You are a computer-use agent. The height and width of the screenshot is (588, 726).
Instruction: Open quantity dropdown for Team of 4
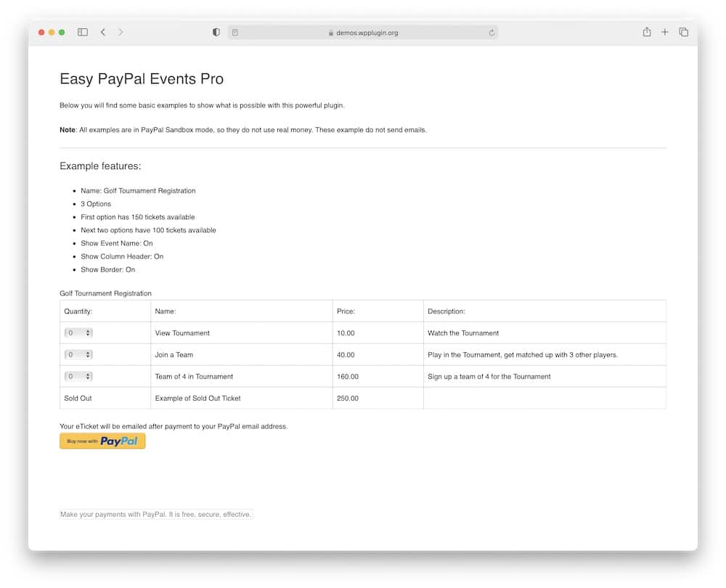tap(78, 377)
